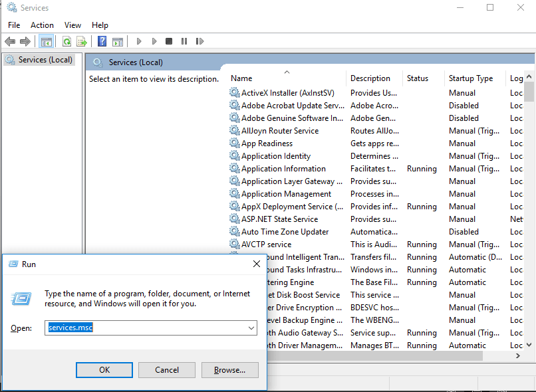Image resolution: width=536 pixels, height=392 pixels.
Task: Click the services.msc text field
Action: 145,328
